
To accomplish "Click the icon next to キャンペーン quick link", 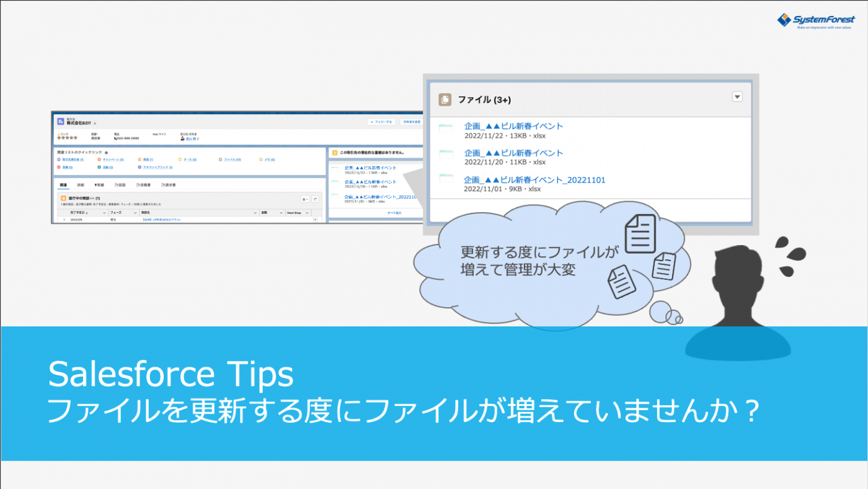I will pyautogui.click(x=99, y=159).
